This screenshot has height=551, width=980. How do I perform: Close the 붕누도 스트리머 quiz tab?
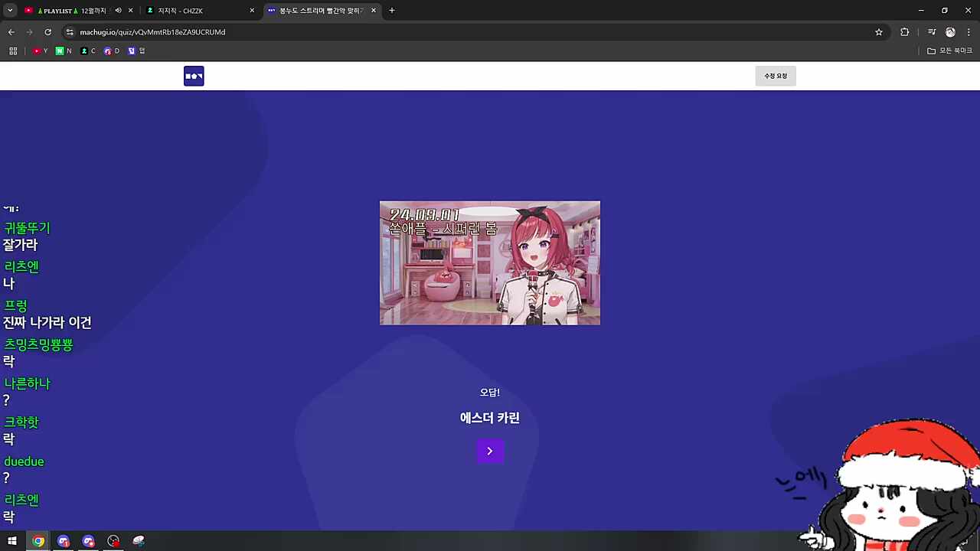(374, 11)
